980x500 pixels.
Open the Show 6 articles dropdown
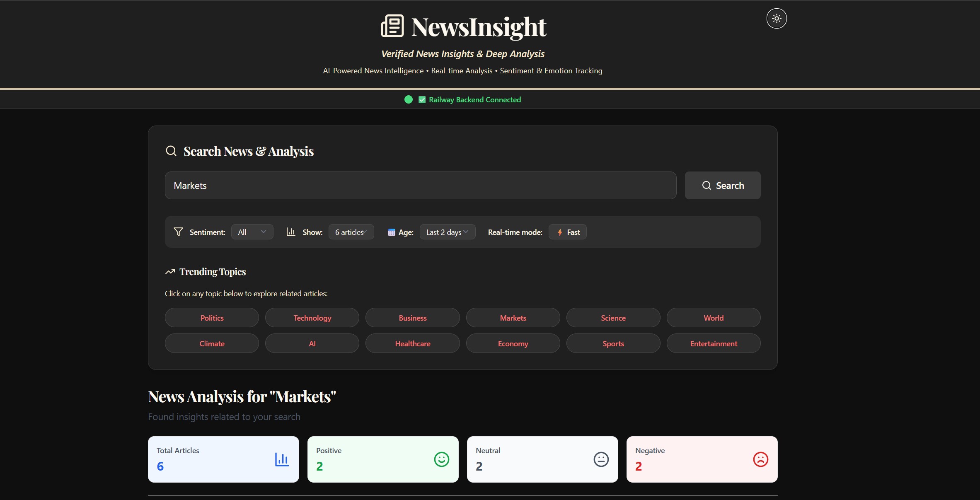351,232
